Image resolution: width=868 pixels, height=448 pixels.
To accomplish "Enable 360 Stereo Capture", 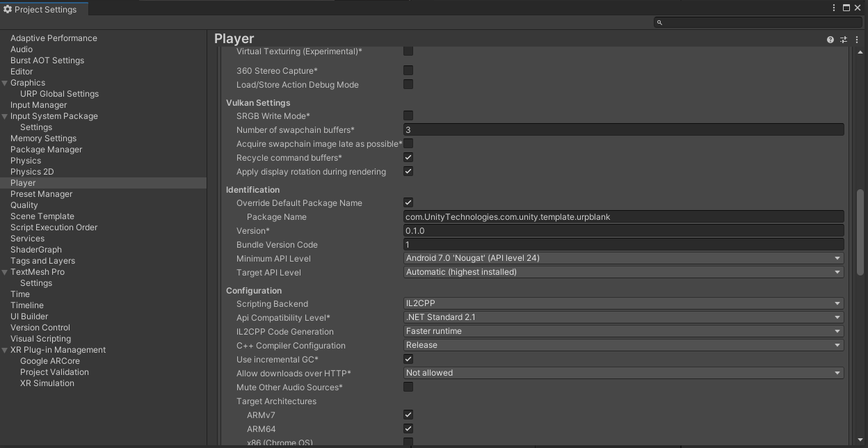I will [408, 70].
